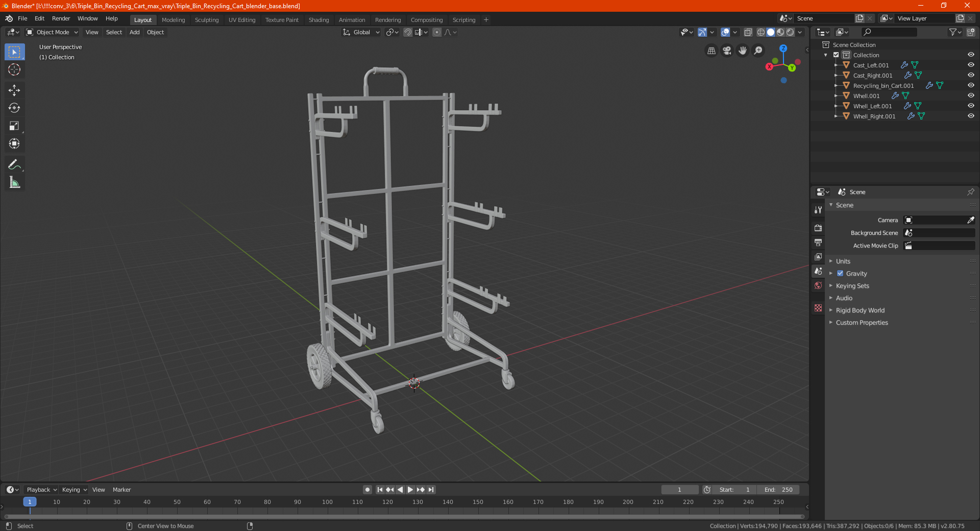Open the World properties tab
Viewport: 980px width, 531px height.
pyautogui.click(x=818, y=285)
